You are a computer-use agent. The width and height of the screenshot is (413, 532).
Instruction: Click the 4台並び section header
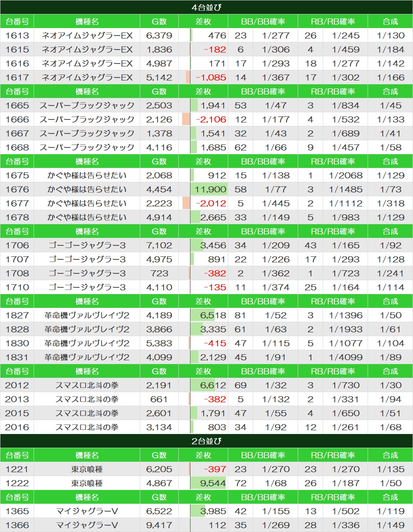point(206,7)
